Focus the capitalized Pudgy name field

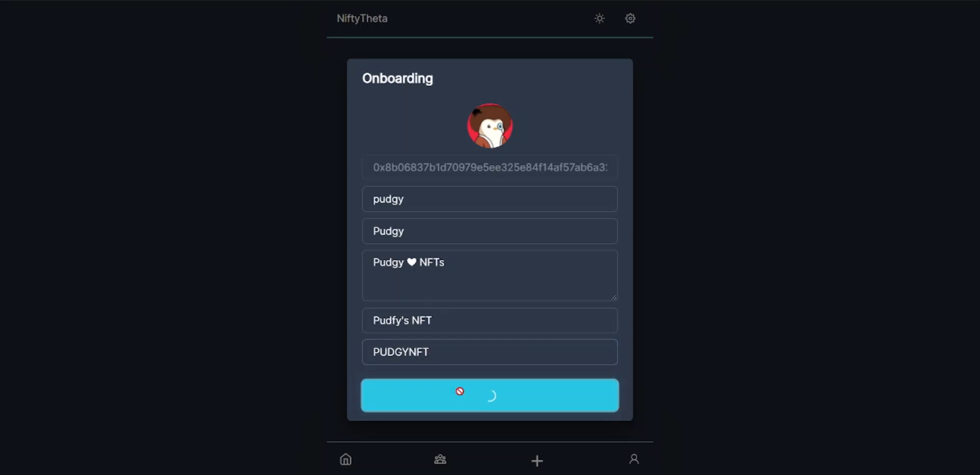point(490,231)
